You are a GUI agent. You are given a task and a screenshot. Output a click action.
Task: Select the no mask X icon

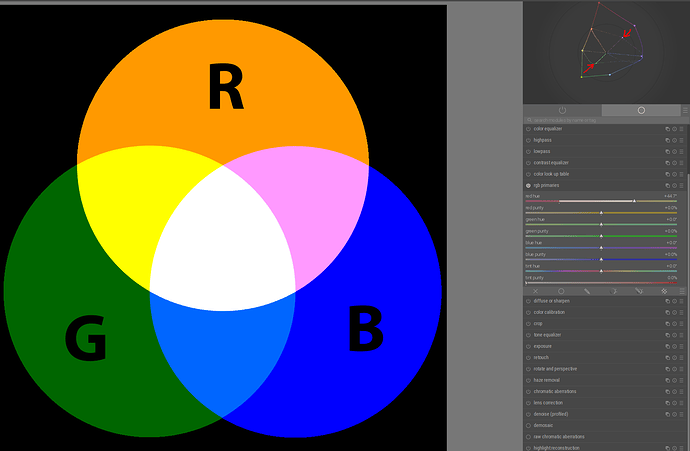(536, 291)
